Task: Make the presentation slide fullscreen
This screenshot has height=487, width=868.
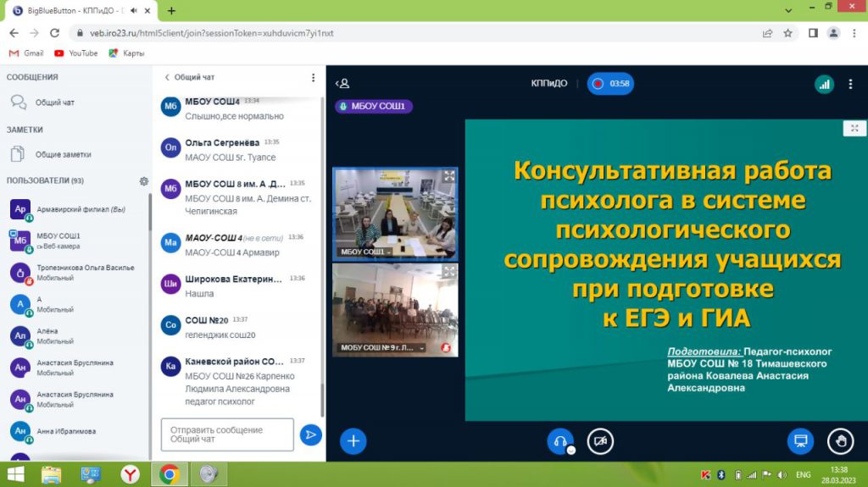Action: (854, 129)
